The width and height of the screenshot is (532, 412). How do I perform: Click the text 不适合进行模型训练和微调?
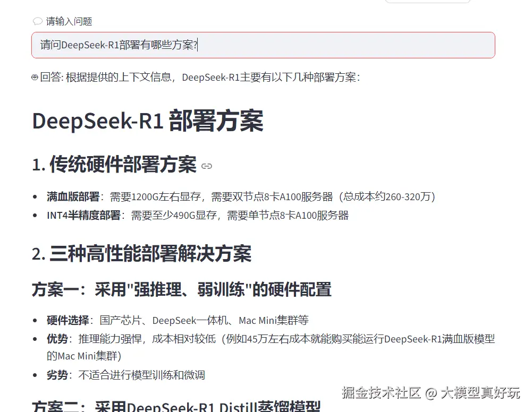141,375
